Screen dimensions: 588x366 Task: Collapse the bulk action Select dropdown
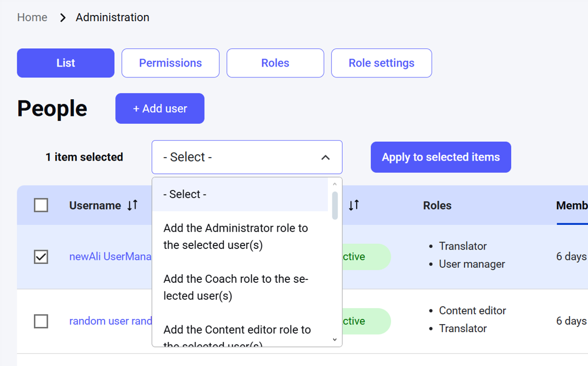coord(247,157)
